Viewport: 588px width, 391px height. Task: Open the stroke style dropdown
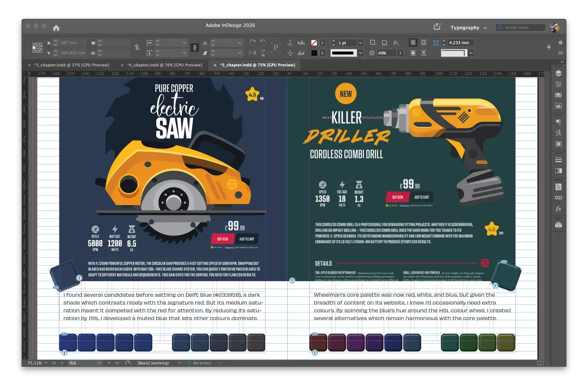361,53
